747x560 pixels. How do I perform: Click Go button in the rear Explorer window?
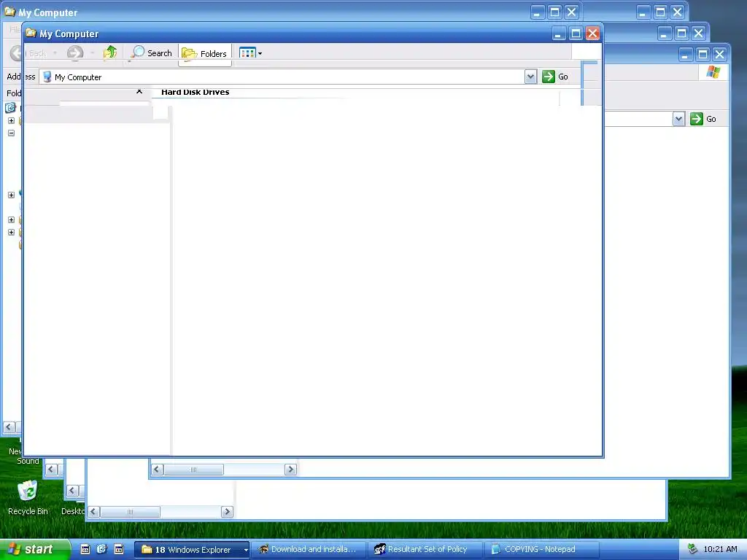pos(703,119)
